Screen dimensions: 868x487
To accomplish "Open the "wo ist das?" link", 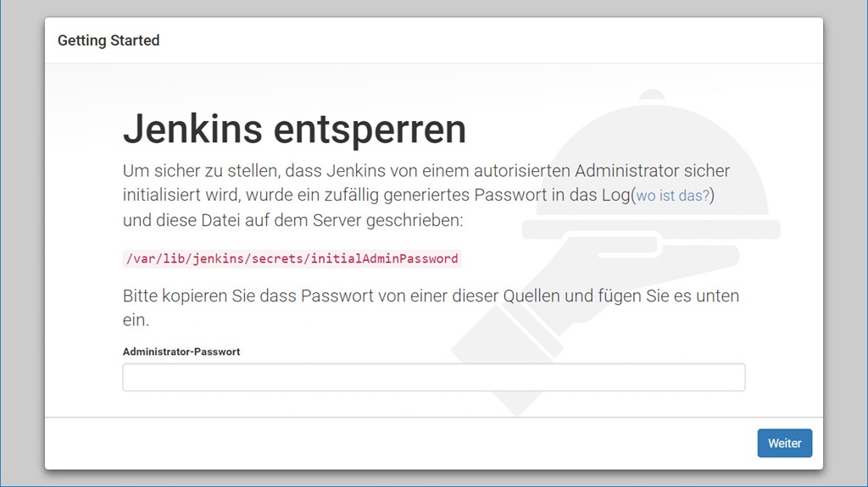I will click(x=672, y=196).
